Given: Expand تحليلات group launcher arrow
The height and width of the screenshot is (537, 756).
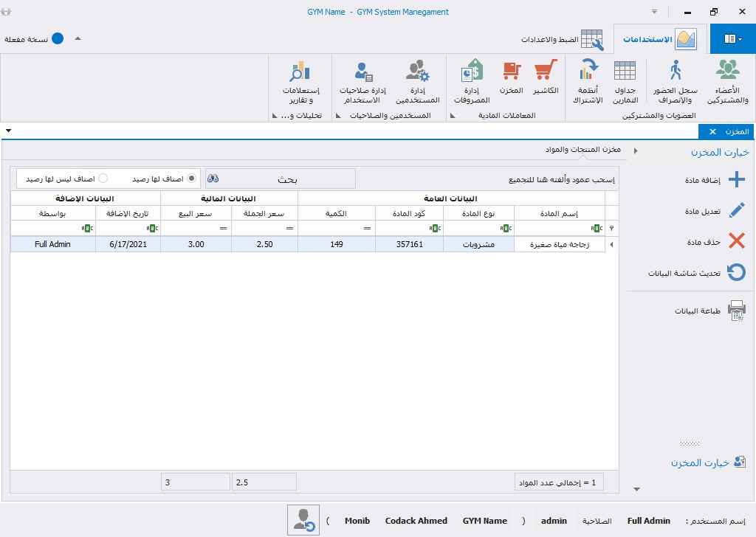Looking at the screenshot, I should pyautogui.click(x=275, y=116).
